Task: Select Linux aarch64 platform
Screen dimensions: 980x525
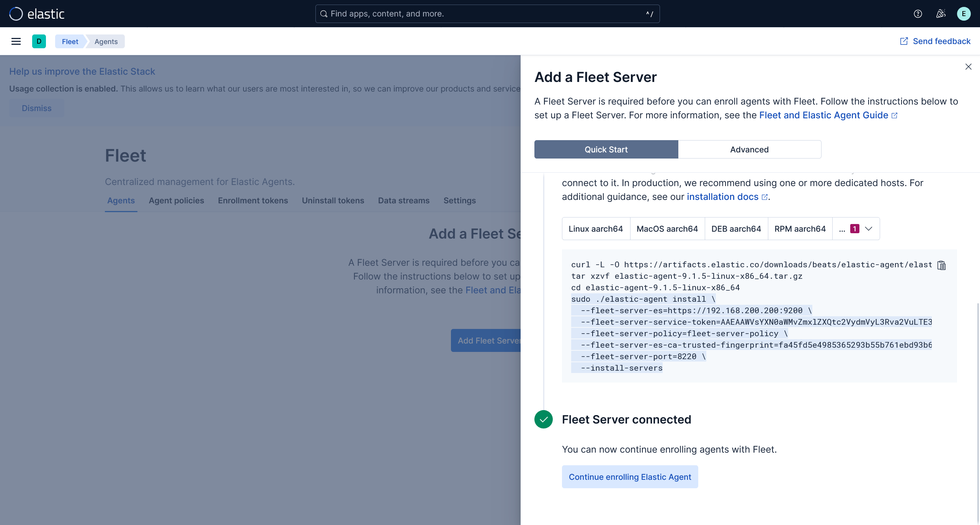Action: 596,229
